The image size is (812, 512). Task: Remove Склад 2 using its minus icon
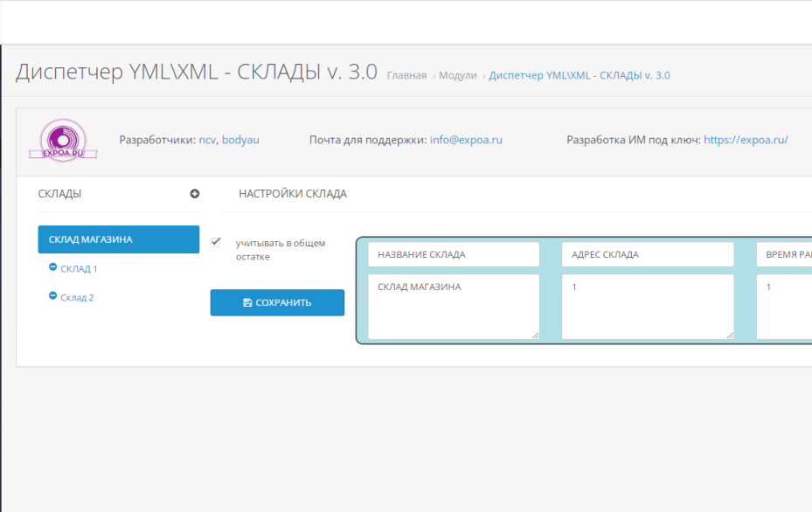53,296
